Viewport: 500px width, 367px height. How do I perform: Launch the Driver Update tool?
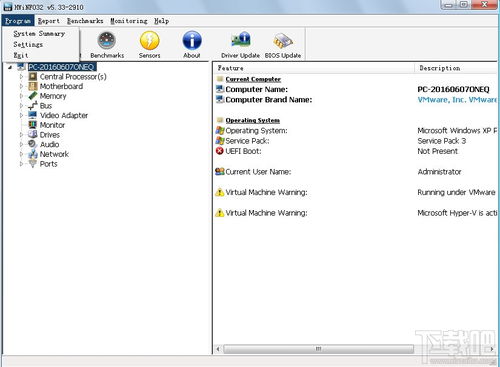click(240, 45)
